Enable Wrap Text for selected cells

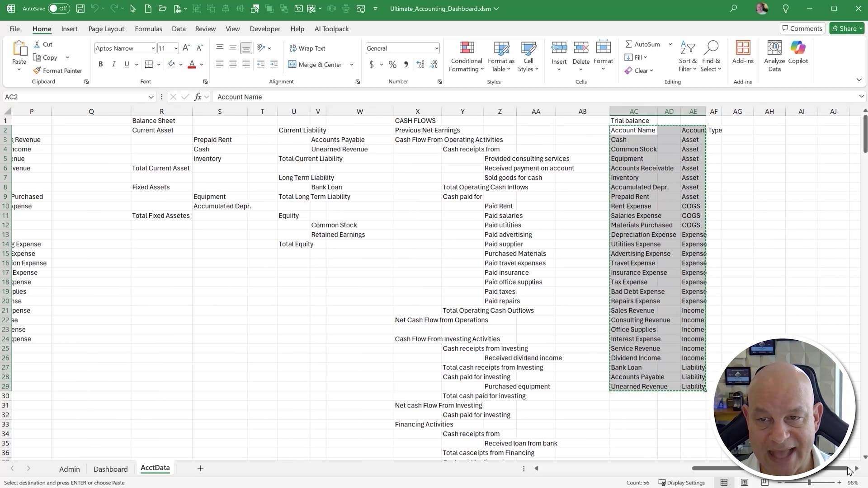click(x=308, y=48)
